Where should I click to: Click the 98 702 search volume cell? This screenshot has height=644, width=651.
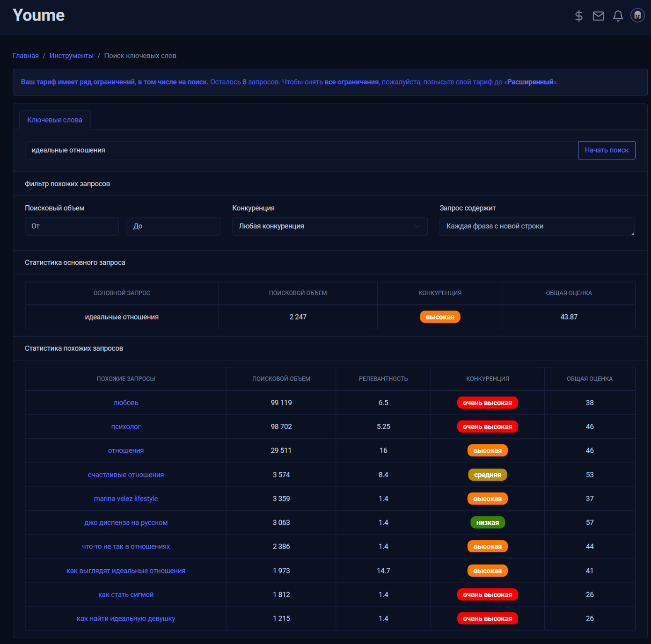tap(281, 427)
